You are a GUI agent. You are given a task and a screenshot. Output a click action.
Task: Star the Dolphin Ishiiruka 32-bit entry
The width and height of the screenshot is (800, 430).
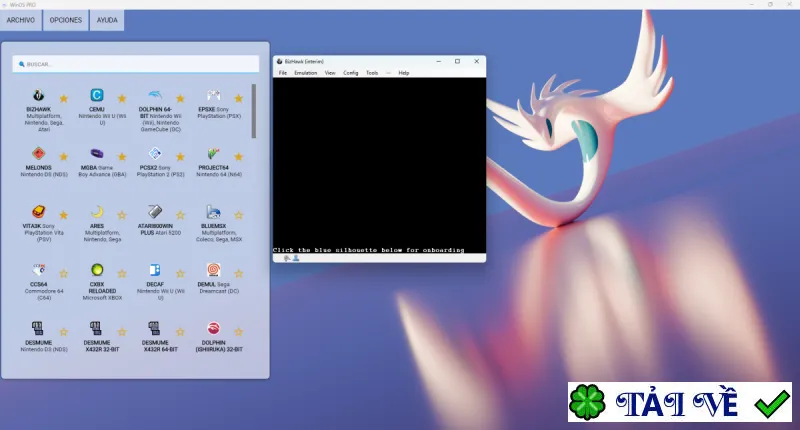[239, 332]
